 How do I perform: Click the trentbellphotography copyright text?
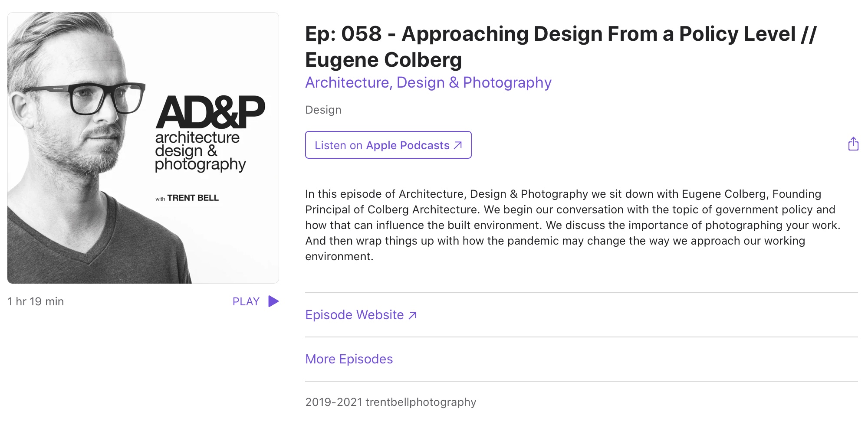click(390, 402)
